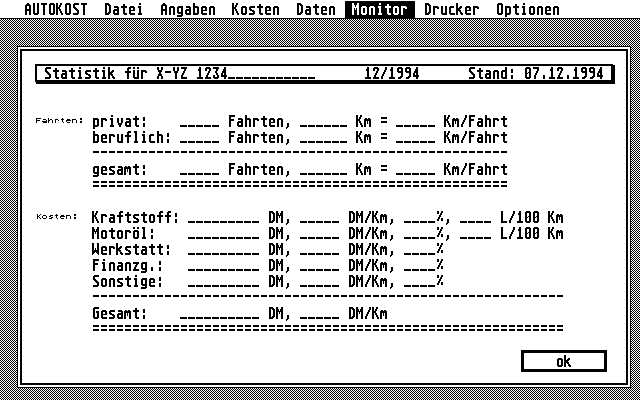Click the Werkstatt cost label
The width and height of the screenshot is (640, 400).
click(x=131, y=249)
